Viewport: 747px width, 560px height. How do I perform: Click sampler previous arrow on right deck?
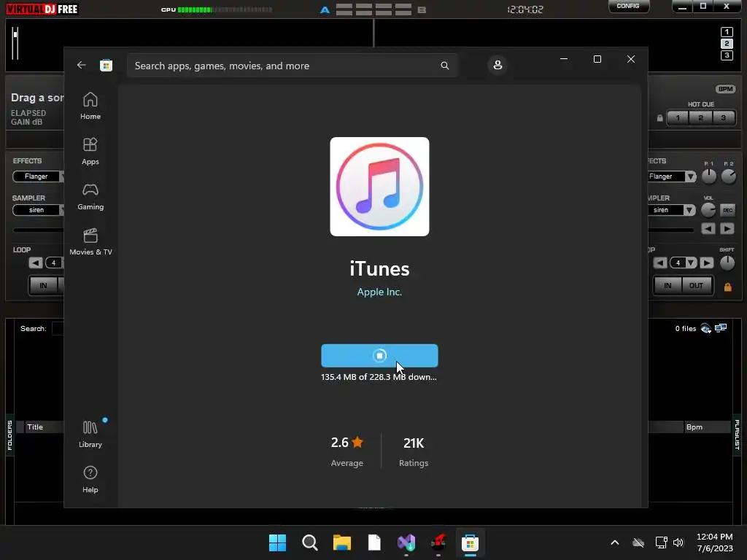tap(708, 229)
